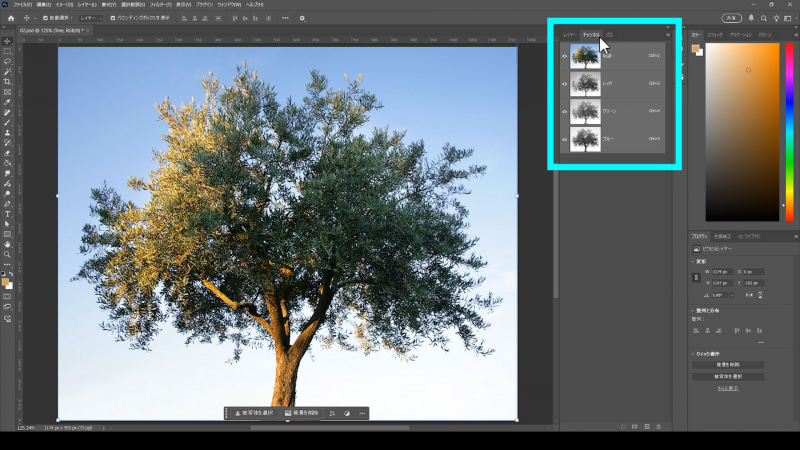Click 被写体を選択 button in Properties panel
This screenshot has height=450, width=800.
728,377
